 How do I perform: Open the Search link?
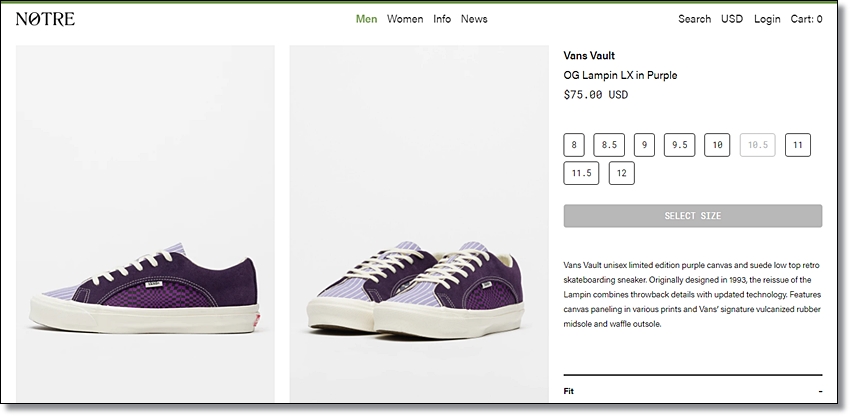694,19
